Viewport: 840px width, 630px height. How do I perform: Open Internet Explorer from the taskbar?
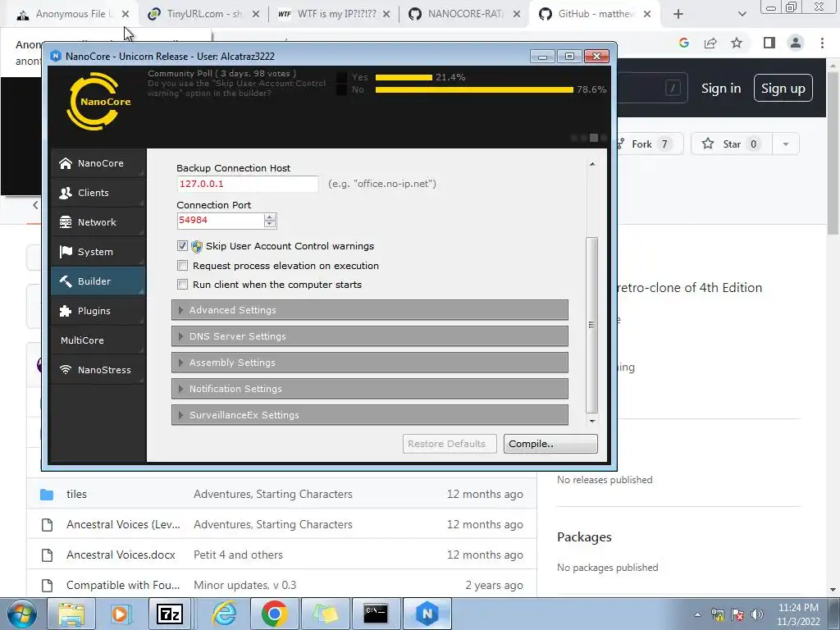point(224,614)
